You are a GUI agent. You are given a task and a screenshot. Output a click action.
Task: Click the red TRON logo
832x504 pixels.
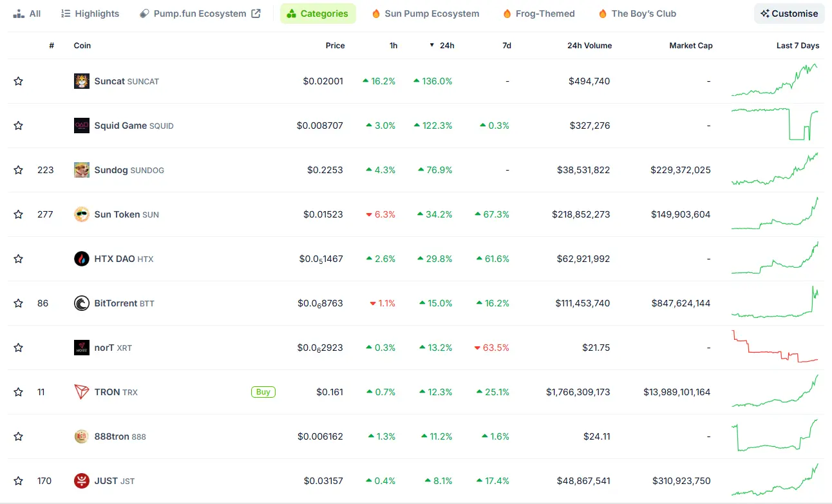[x=82, y=392]
